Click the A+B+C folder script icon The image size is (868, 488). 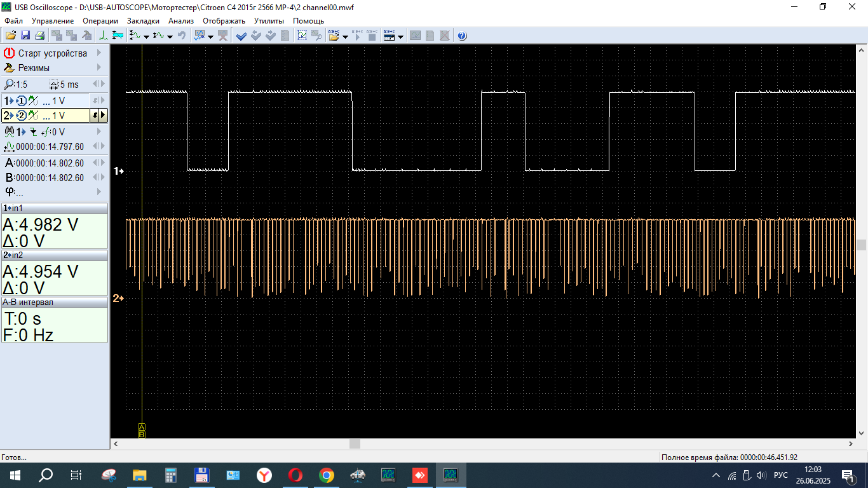pyautogui.click(x=334, y=36)
